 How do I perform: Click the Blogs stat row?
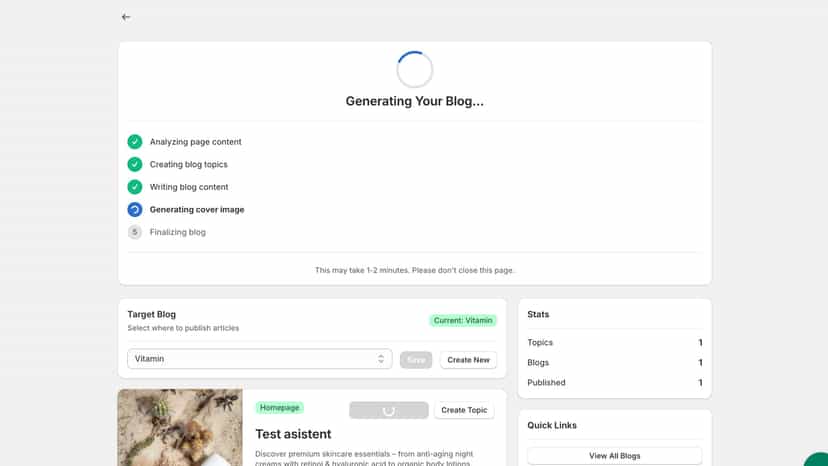coord(615,362)
